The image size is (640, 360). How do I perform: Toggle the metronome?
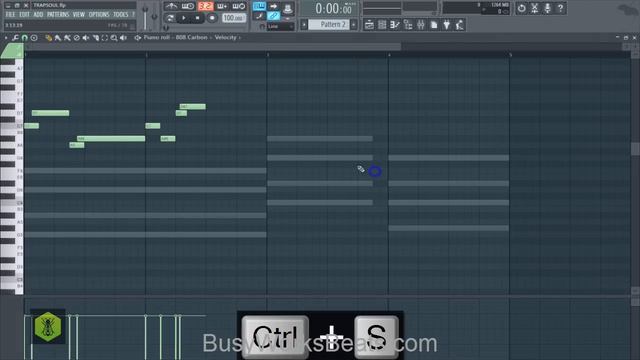[x=171, y=6]
